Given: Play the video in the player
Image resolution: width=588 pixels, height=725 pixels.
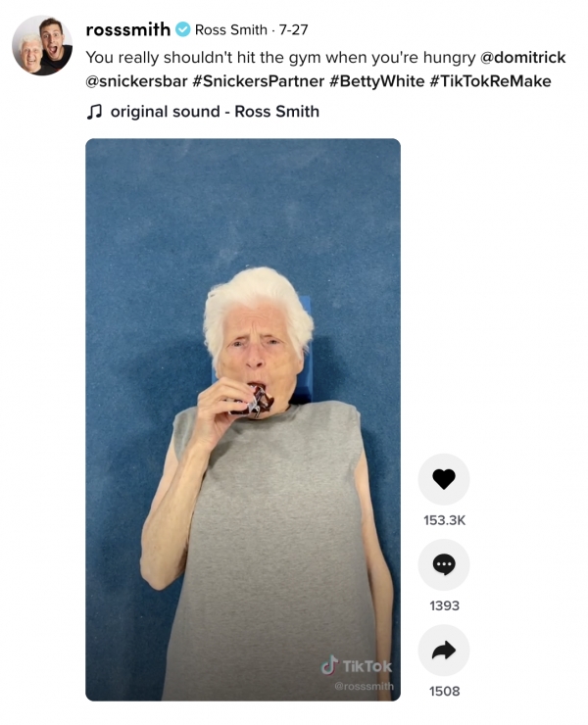Looking at the screenshot, I should coord(243,419).
